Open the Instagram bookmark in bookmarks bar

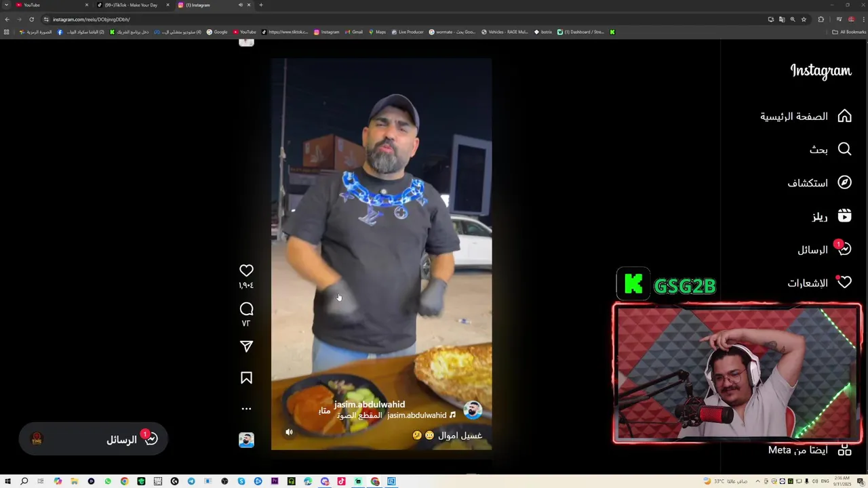(326, 32)
